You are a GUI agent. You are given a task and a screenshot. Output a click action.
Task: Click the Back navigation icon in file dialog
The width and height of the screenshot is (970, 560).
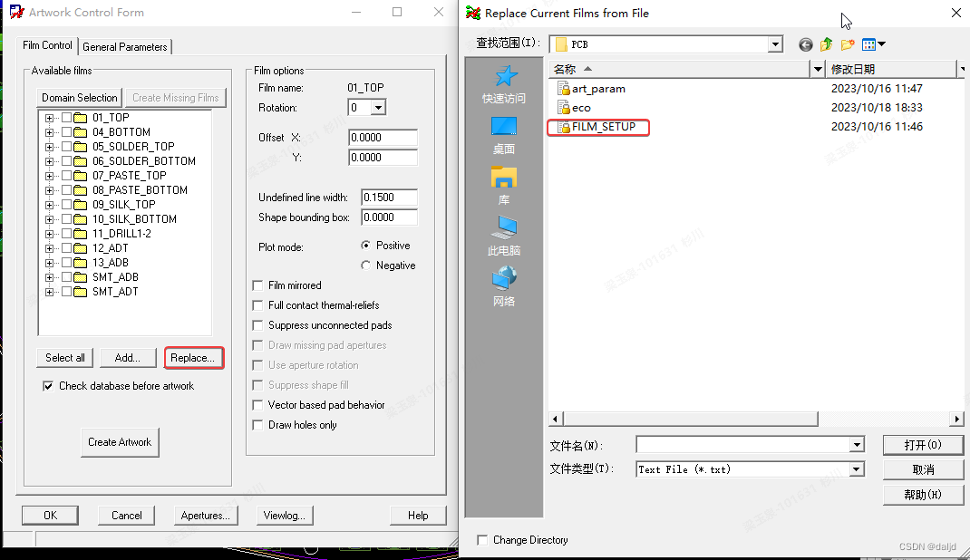pyautogui.click(x=805, y=44)
